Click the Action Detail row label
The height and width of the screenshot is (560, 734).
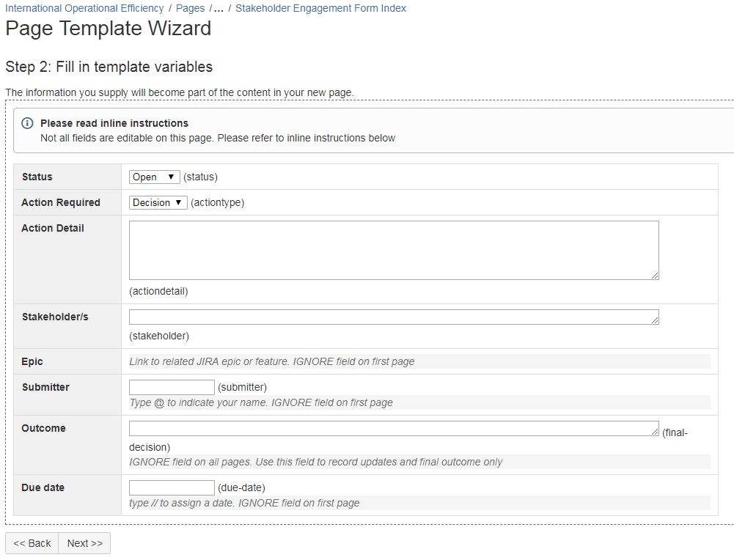tap(53, 228)
